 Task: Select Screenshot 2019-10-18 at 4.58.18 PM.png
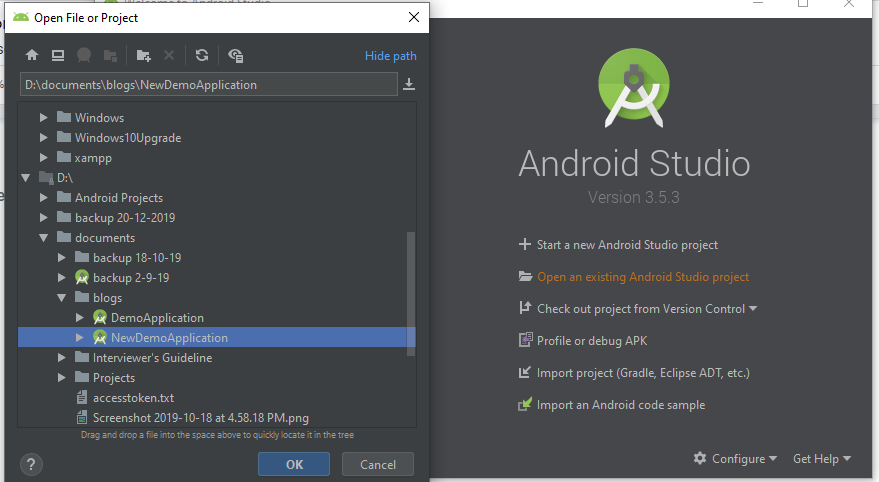(x=201, y=418)
